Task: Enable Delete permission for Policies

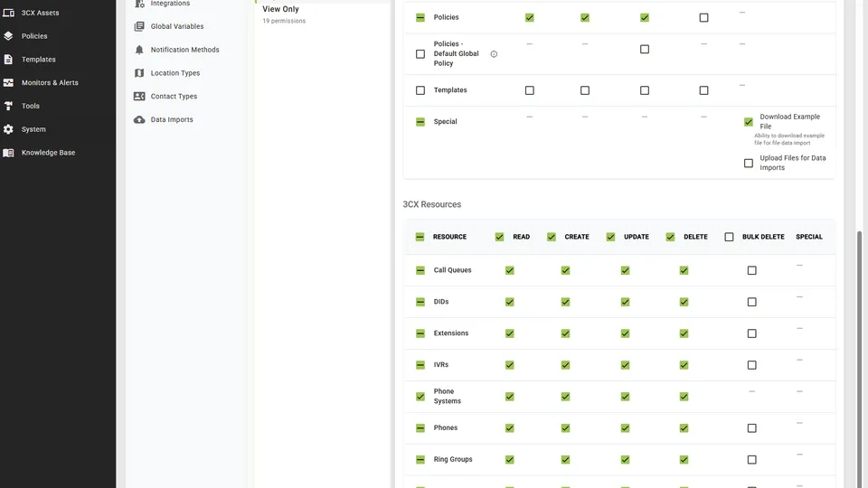Action: click(x=703, y=18)
